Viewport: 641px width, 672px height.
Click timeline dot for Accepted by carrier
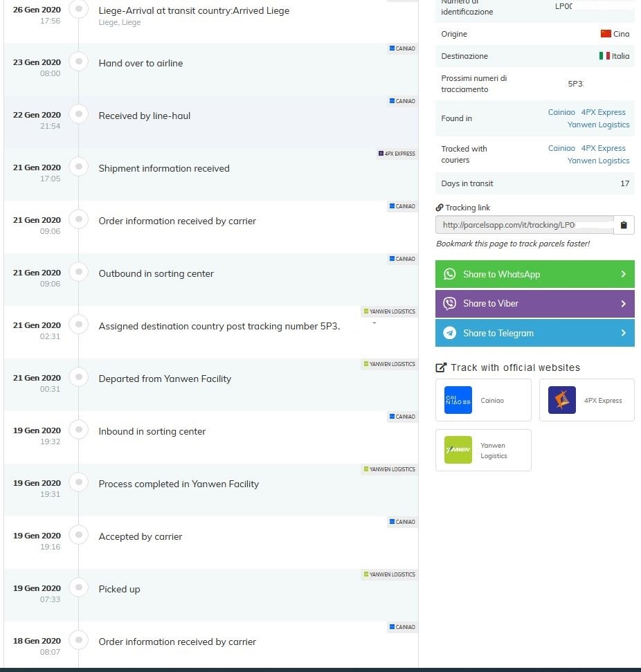[x=79, y=534]
